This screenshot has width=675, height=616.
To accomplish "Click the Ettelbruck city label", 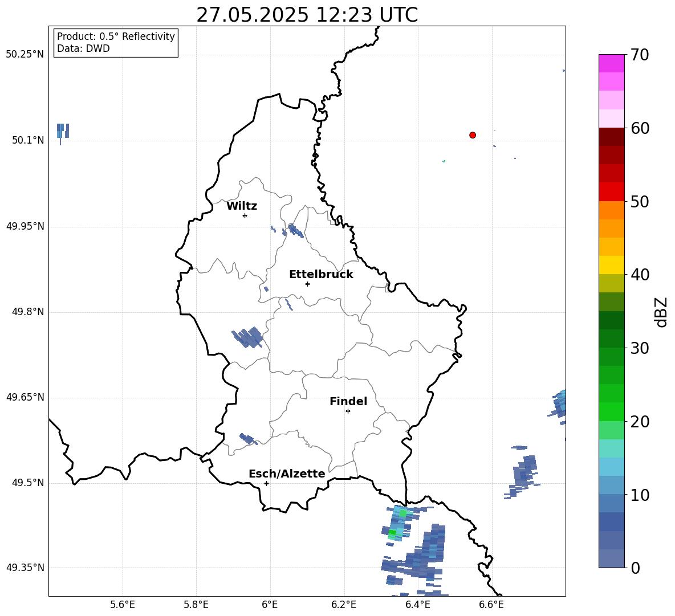I will [x=321, y=275].
